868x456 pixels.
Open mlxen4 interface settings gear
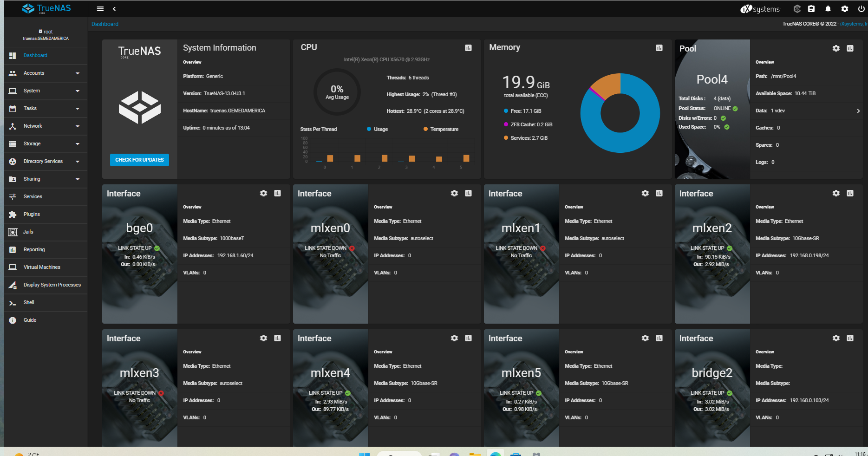[454, 338]
